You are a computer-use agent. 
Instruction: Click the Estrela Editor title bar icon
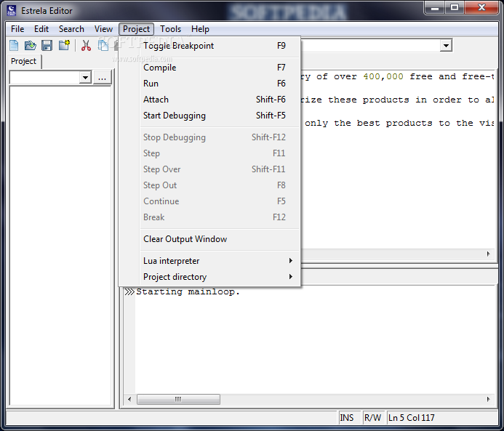[11, 11]
